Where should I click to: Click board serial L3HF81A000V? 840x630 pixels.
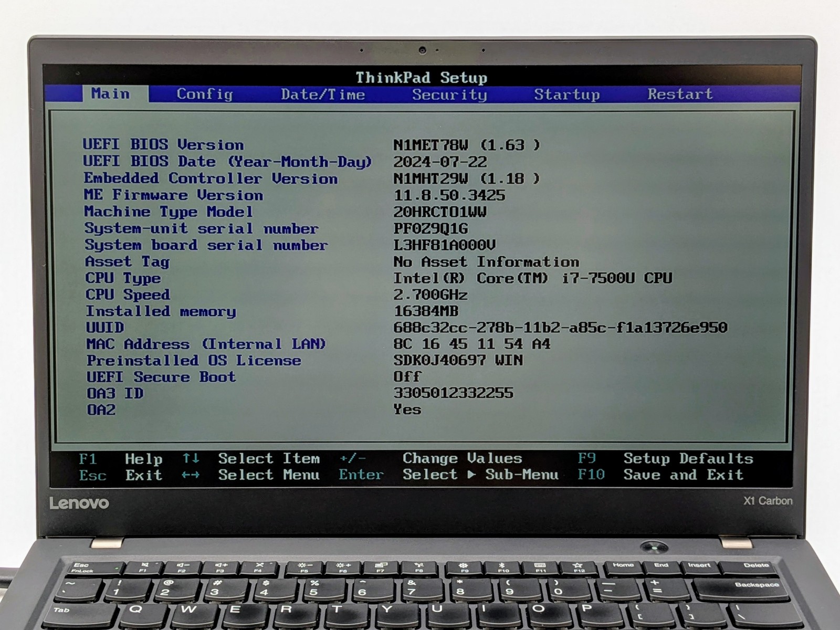(445, 245)
